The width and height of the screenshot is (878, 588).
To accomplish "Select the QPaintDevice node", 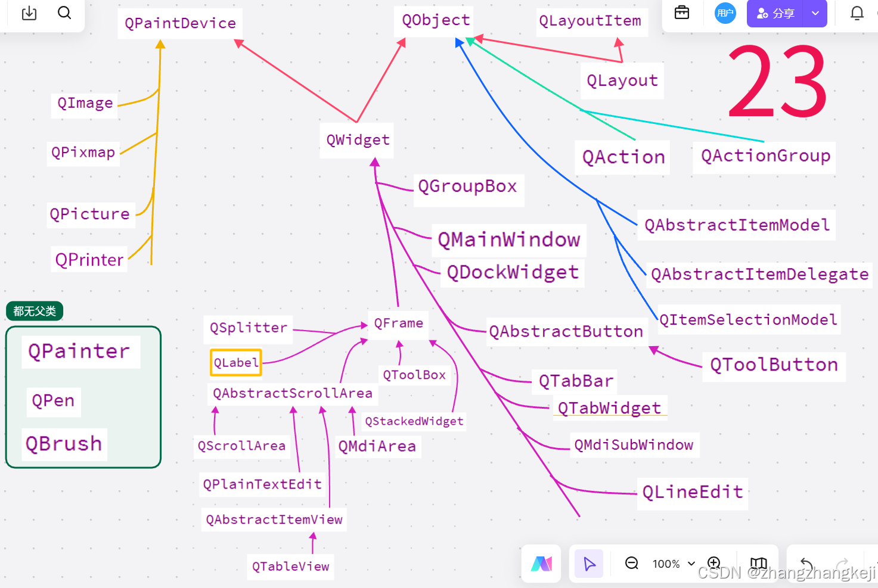I will point(180,23).
